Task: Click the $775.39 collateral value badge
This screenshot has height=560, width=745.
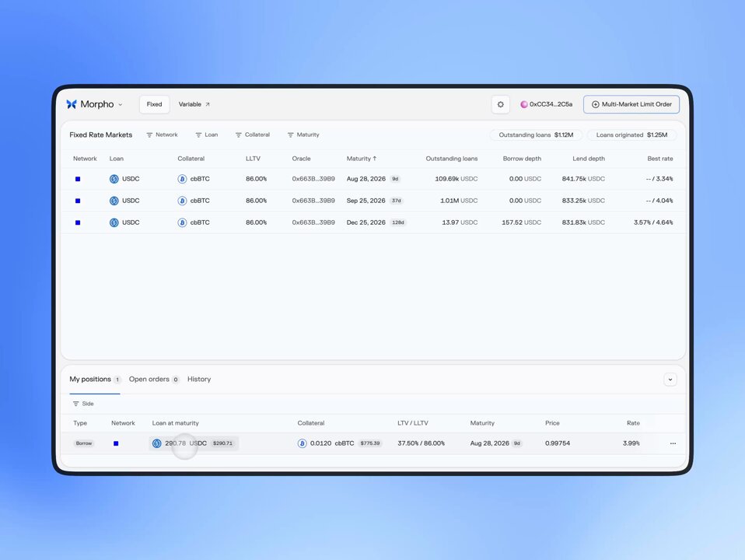Action: (370, 443)
